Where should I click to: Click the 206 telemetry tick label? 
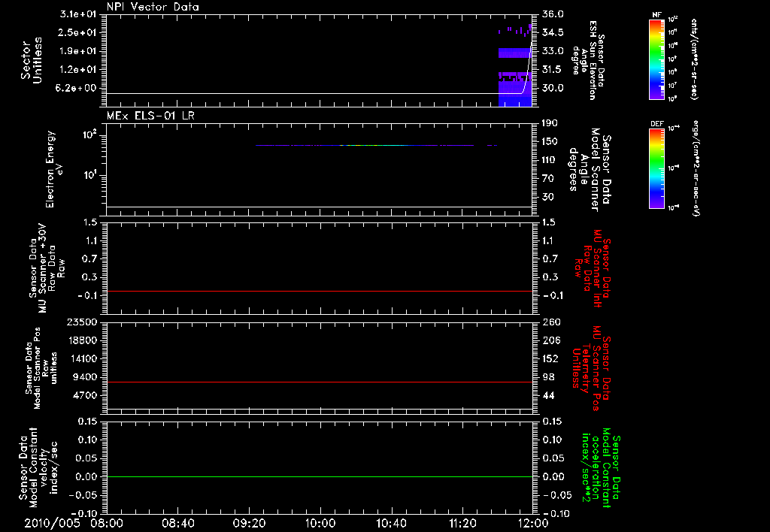tap(550, 340)
